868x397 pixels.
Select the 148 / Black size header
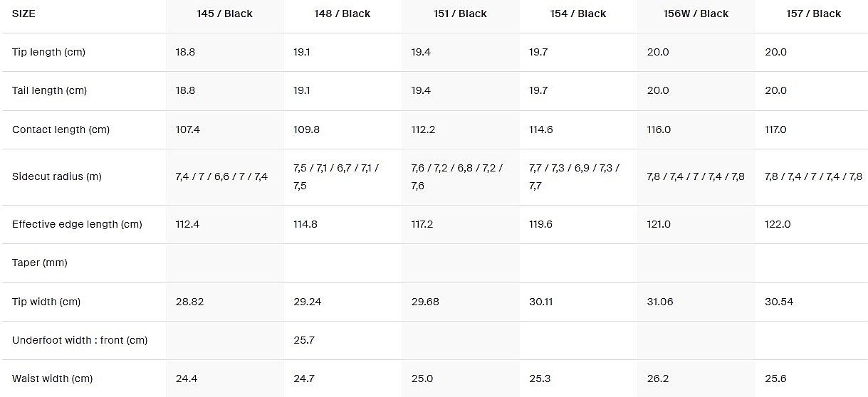(x=342, y=14)
